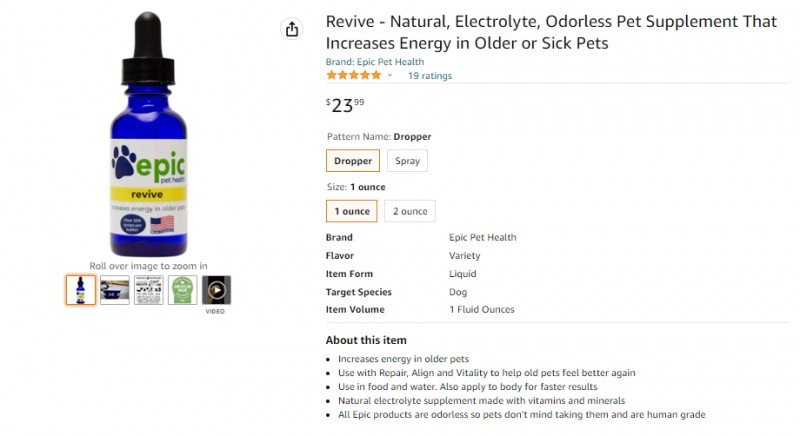Viewport: 800px width, 436px height.
Task: Click the Target Species Dog value
Action: pos(459,292)
